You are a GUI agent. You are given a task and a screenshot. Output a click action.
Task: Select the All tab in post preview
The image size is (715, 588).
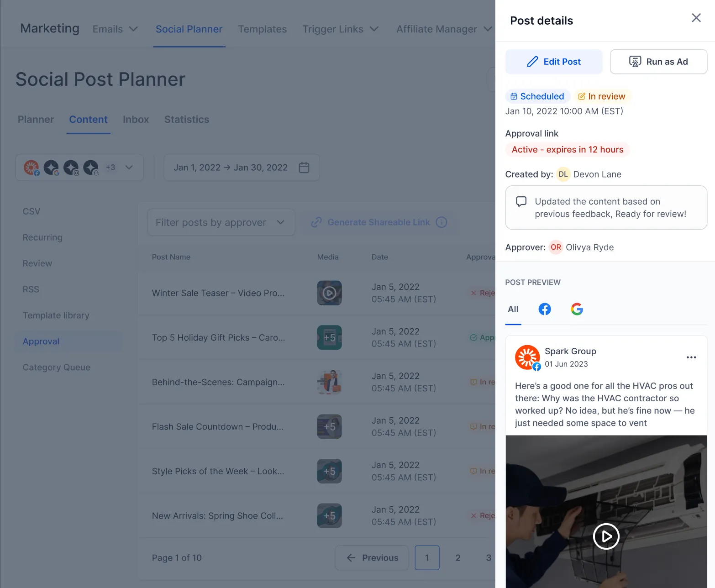point(513,309)
